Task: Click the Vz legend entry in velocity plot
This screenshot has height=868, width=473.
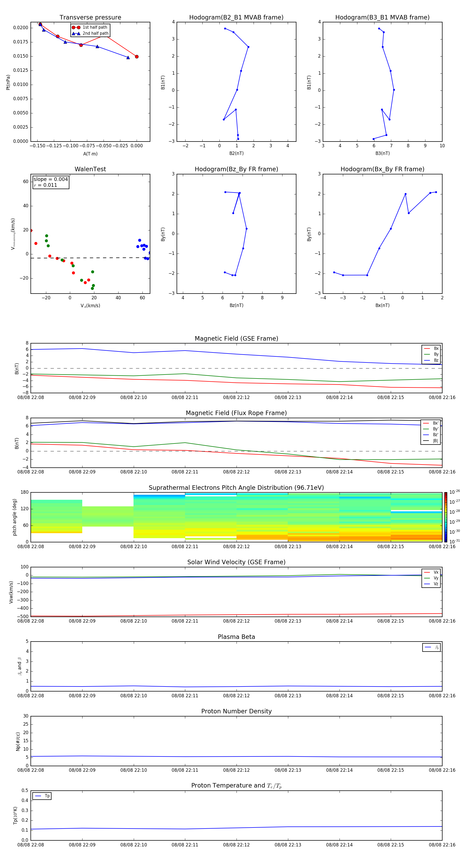Action: pos(431,584)
